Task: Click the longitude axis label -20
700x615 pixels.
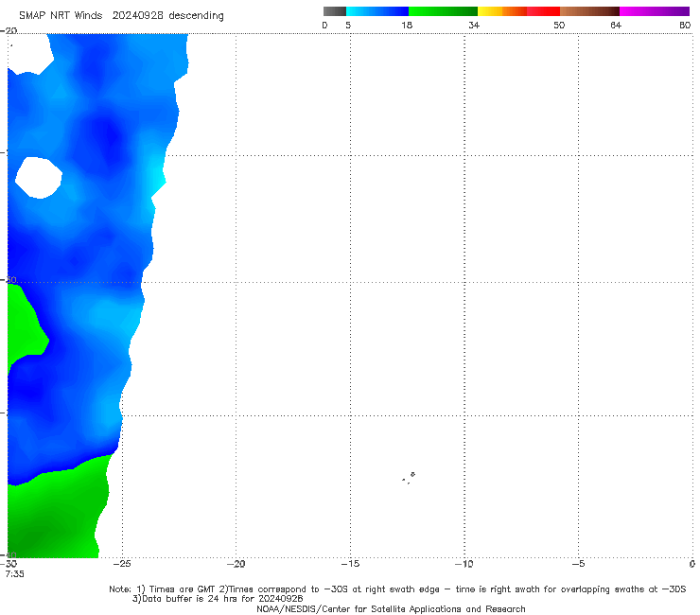Action: (x=236, y=564)
